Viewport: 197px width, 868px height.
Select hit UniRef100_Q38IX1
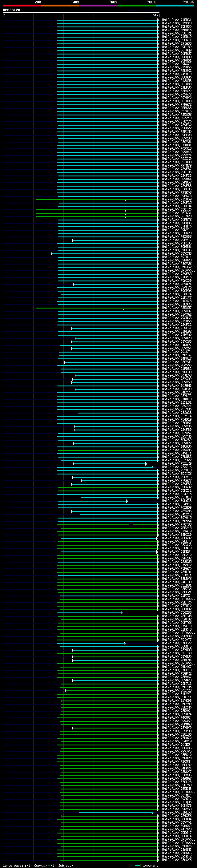tap(177, 33)
